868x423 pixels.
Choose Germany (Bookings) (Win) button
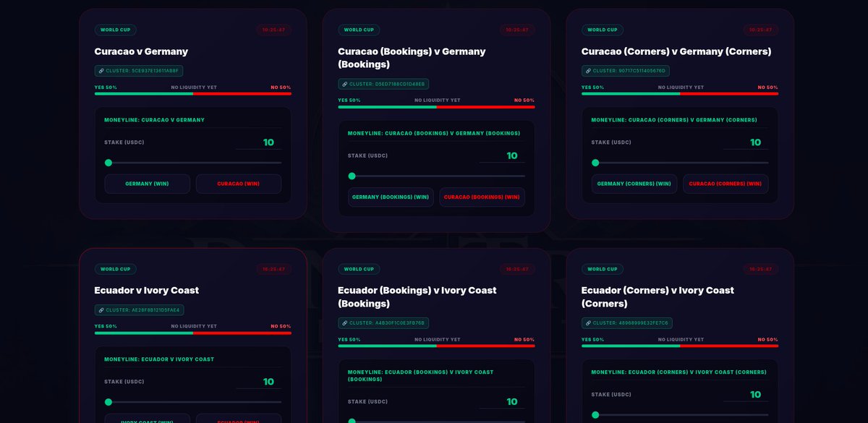point(391,197)
